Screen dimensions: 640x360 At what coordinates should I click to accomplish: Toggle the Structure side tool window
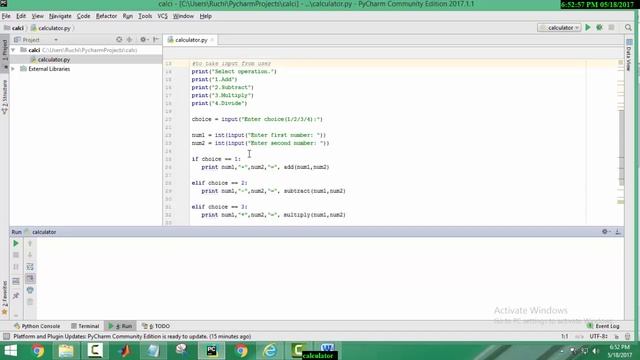tap(4, 97)
